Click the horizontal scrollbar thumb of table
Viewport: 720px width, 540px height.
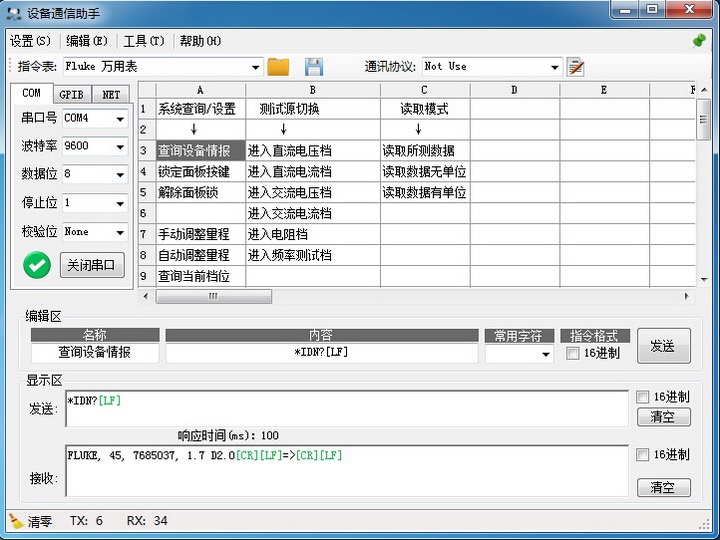[x=214, y=296]
